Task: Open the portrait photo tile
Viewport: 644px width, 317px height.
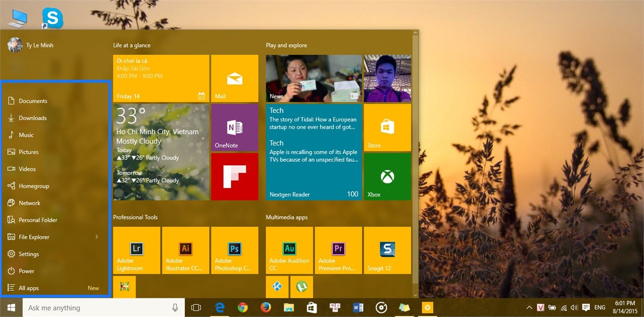Action: tap(387, 78)
